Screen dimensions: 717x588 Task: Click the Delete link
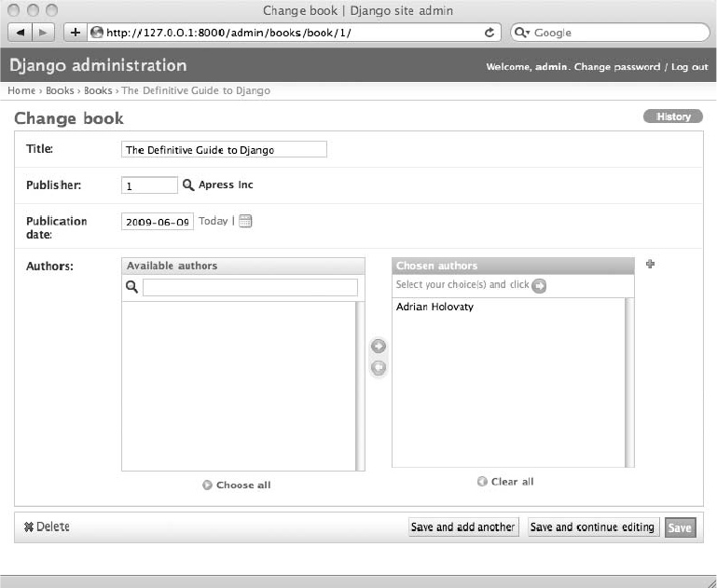pyautogui.click(x=53, y=526)
